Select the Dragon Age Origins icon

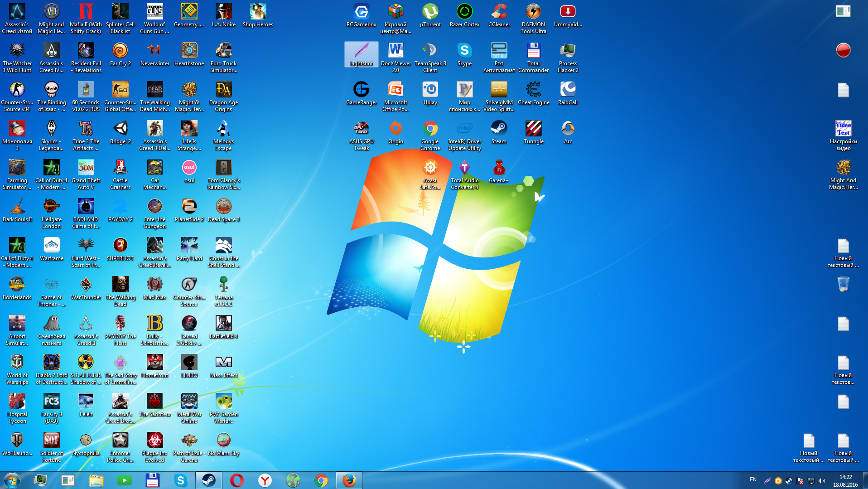pyautogui.click(x=223, y=97)
